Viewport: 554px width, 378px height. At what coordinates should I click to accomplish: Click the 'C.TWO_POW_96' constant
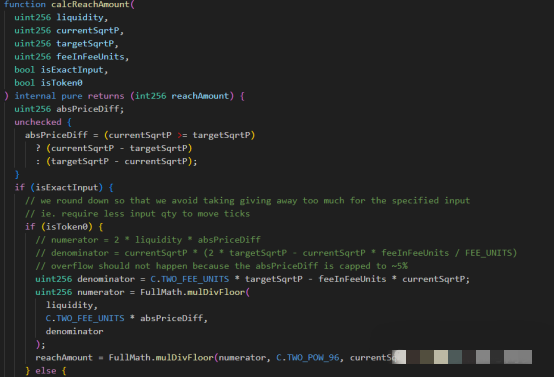pyautogui.click(x=307, y=357)
